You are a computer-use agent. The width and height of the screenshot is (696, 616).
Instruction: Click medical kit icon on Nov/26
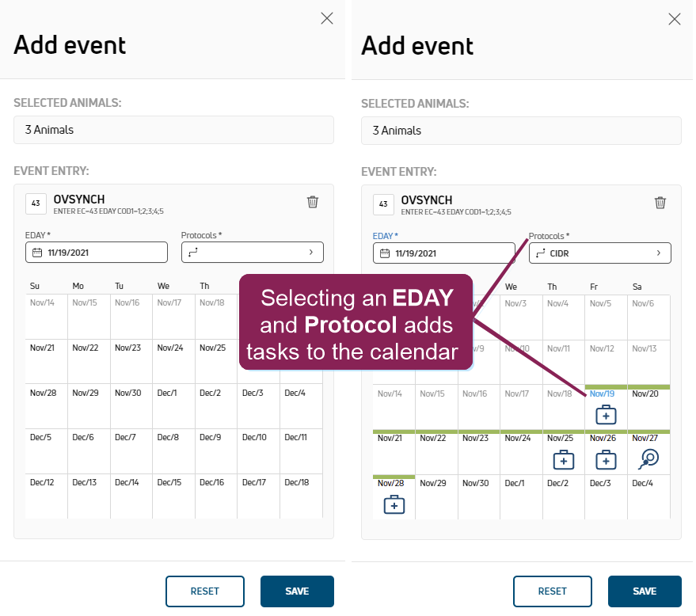tap(606, 459)
